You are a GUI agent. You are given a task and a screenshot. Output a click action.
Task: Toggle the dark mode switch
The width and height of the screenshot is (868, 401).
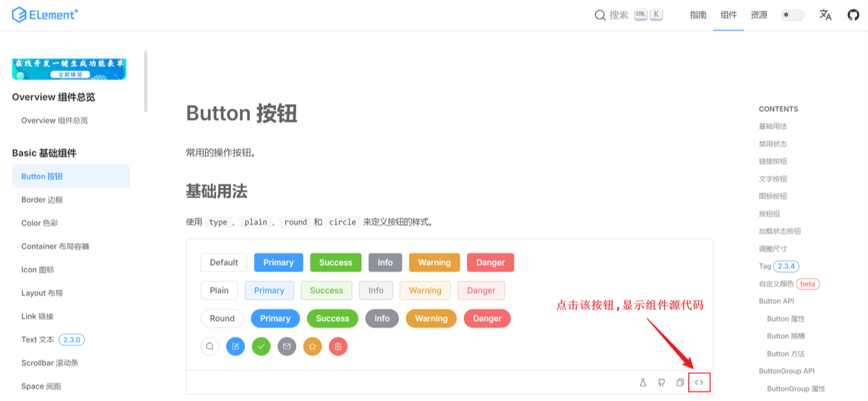pos(793,15)
